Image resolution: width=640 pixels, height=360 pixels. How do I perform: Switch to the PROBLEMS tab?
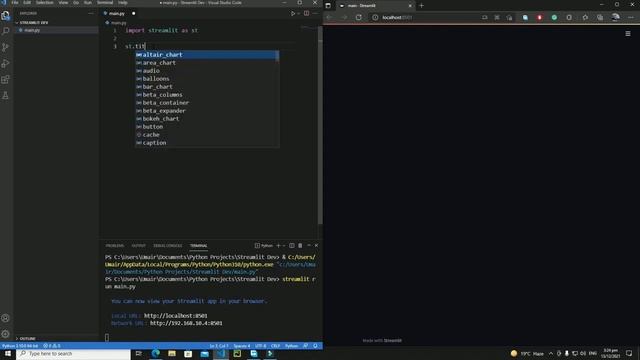click(115, 246)
